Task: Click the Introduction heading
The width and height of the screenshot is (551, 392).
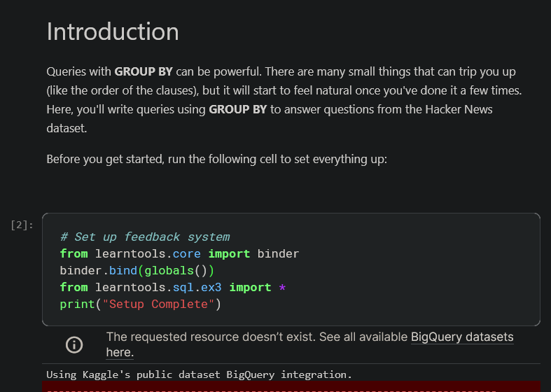Action: point(113,31)
